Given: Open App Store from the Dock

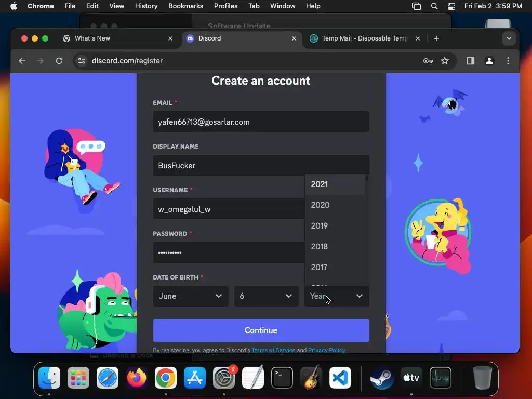Looking at the screenshot, I should coord(195,378).
